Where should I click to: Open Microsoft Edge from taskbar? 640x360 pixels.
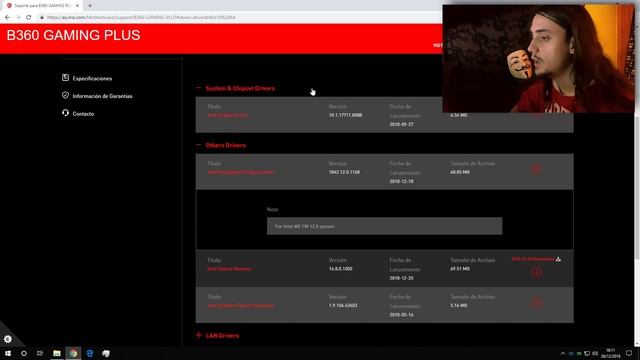coord(90,353)
